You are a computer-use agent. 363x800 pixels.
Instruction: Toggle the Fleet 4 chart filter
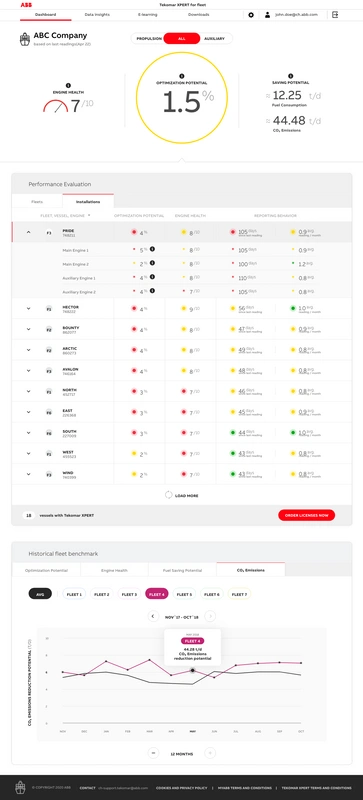pyautogui.click(x=157, y=594)
